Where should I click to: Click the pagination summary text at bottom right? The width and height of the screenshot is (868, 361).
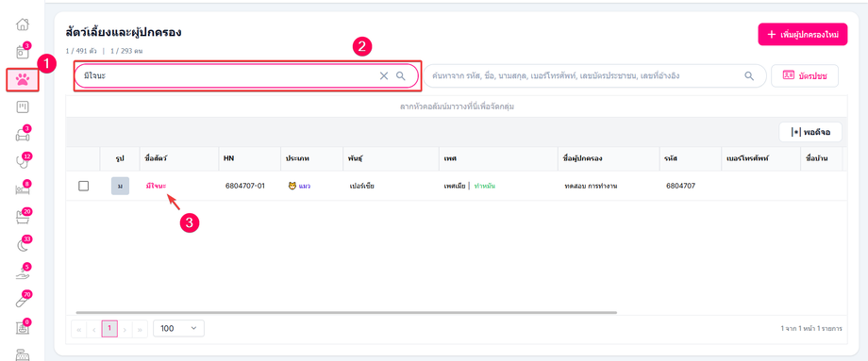tap(811, 328)
